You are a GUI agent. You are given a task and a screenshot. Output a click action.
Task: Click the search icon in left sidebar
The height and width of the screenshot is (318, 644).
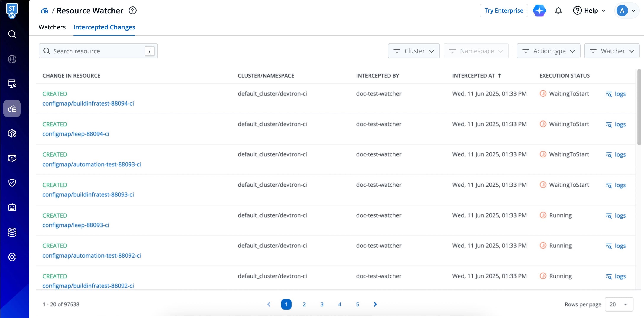pyautogui.click(x=12, y=34)
